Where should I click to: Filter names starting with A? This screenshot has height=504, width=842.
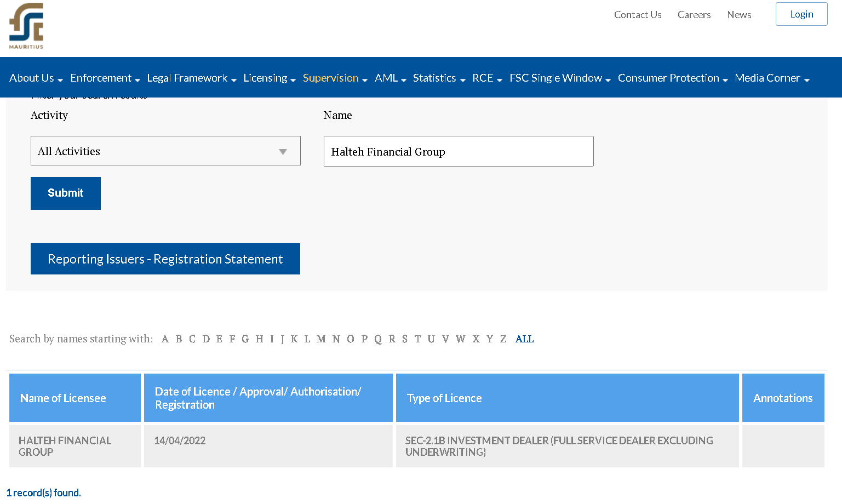click(x=165, y=339)
